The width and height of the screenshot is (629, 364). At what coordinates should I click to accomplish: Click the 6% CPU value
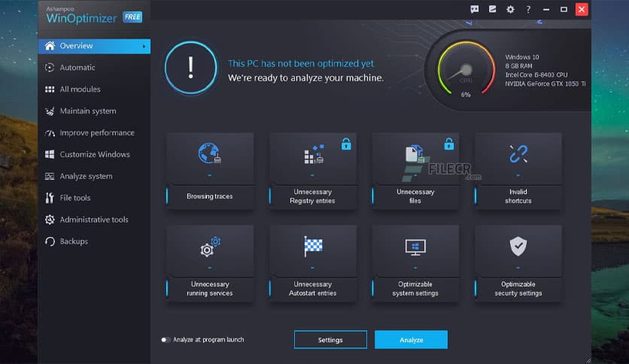pos(466,95)
